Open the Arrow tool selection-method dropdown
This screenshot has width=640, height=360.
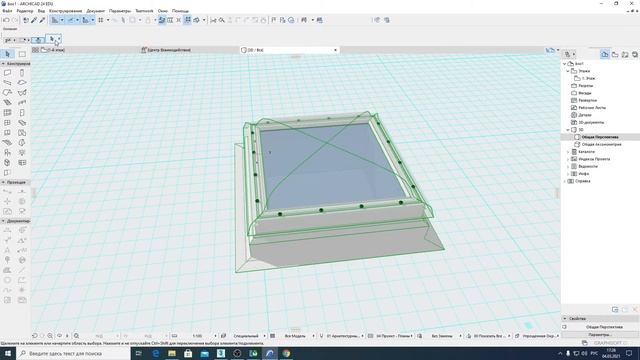tap(60, 39)
